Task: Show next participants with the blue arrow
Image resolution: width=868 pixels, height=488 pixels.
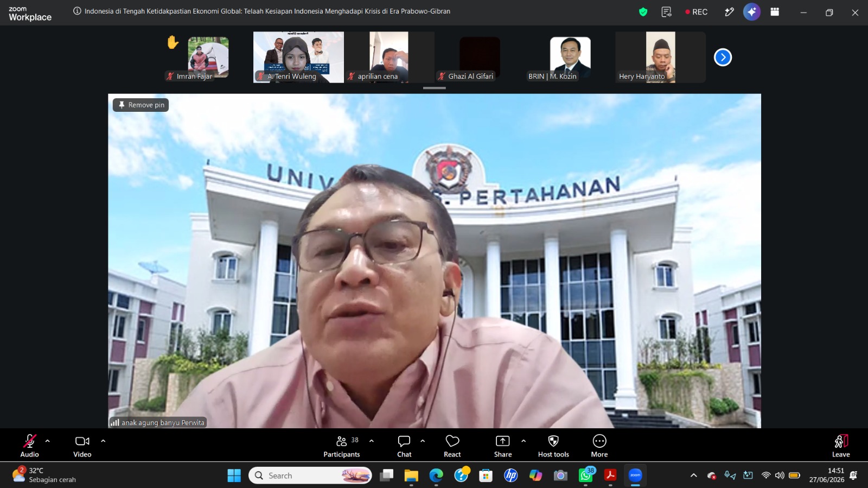Action: tap(723, 57)
